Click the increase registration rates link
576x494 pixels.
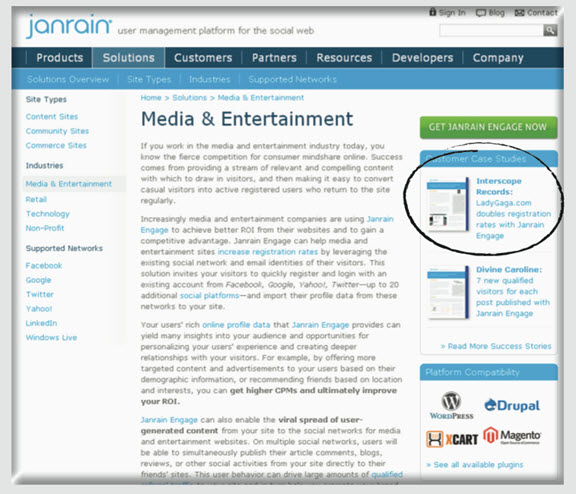[268, 252]
